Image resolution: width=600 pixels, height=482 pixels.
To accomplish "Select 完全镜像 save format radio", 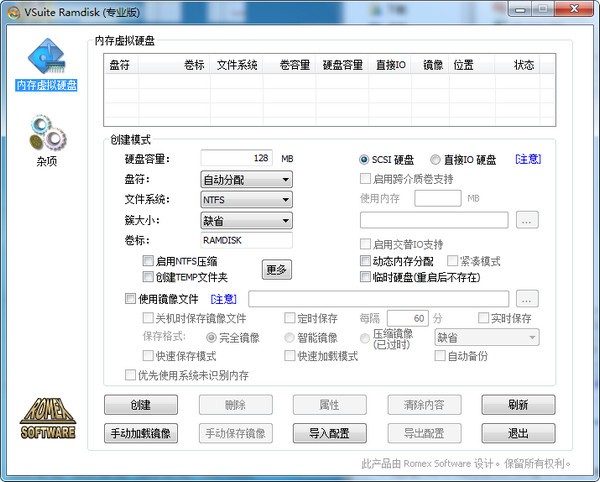I will point(211,337).
